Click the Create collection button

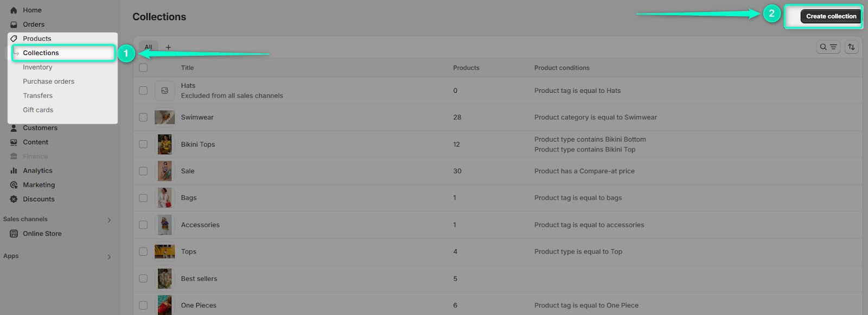[831, 16]
